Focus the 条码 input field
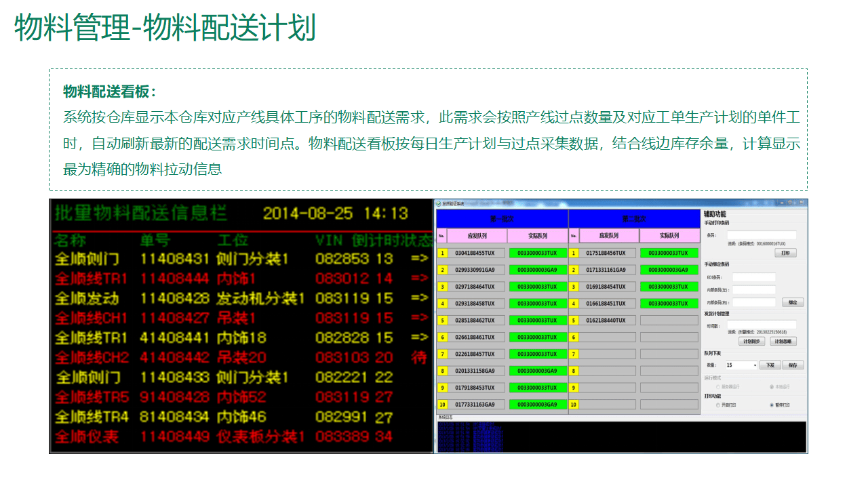Viewport: 868px width, 488px height. [x=762, y=235]
